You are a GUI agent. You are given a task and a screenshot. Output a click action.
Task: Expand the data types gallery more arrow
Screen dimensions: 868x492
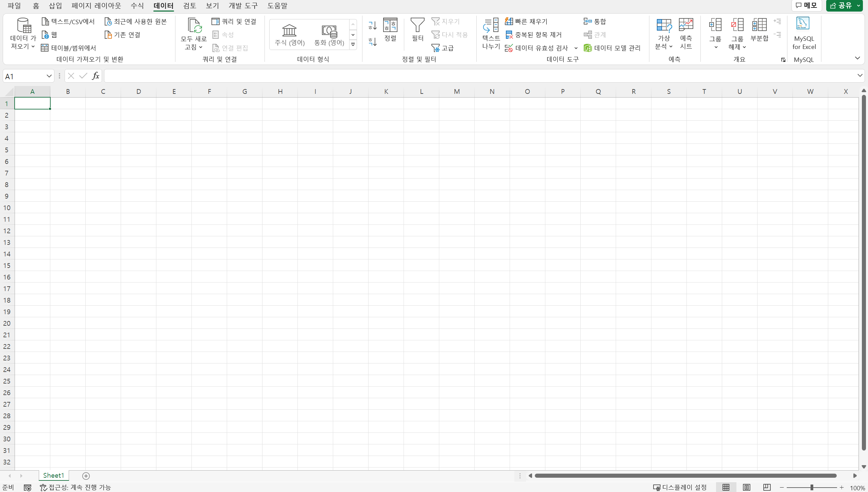click(353, 45)
